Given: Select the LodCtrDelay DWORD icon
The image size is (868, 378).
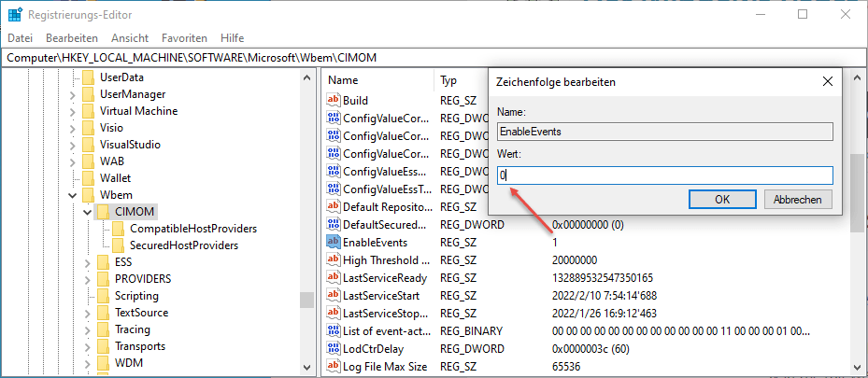Looking at the screenshot, I should click(334, 349).
